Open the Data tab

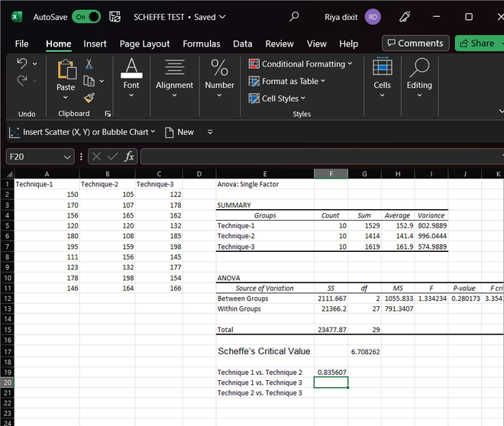click(243, 44)
